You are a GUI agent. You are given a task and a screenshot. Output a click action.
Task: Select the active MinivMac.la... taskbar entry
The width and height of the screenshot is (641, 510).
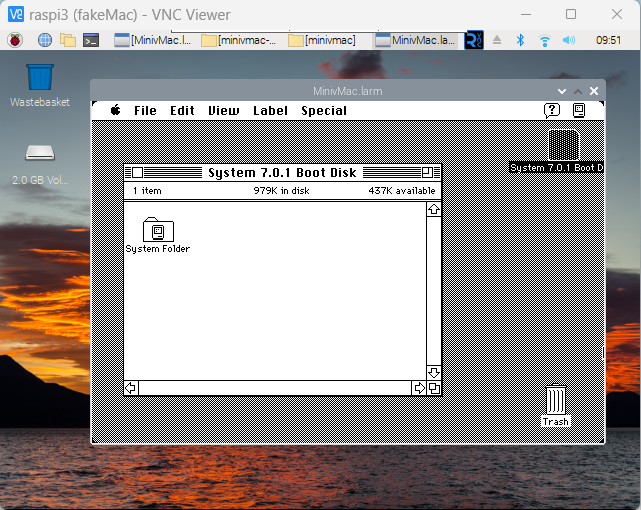pos(416,40)
